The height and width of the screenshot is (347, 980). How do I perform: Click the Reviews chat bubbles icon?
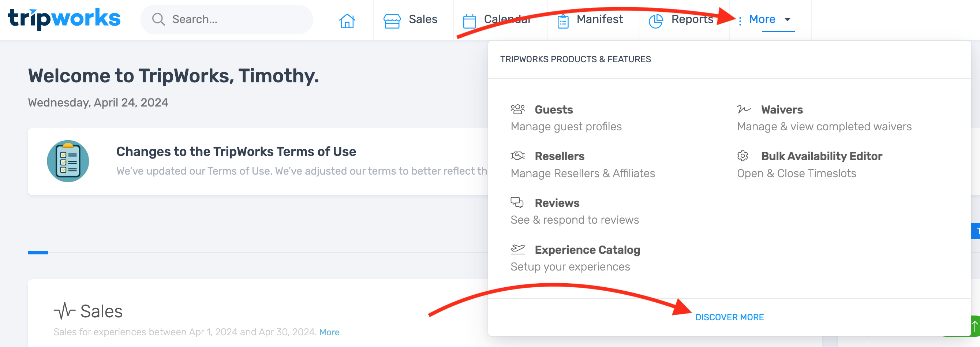point(517,202)
